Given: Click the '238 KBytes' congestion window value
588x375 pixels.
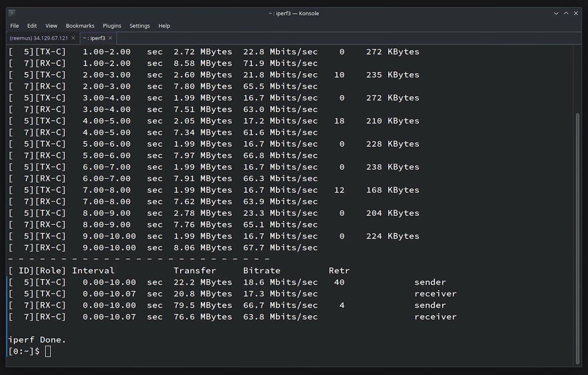Looking at the screenshot, I should click(393, 167).
